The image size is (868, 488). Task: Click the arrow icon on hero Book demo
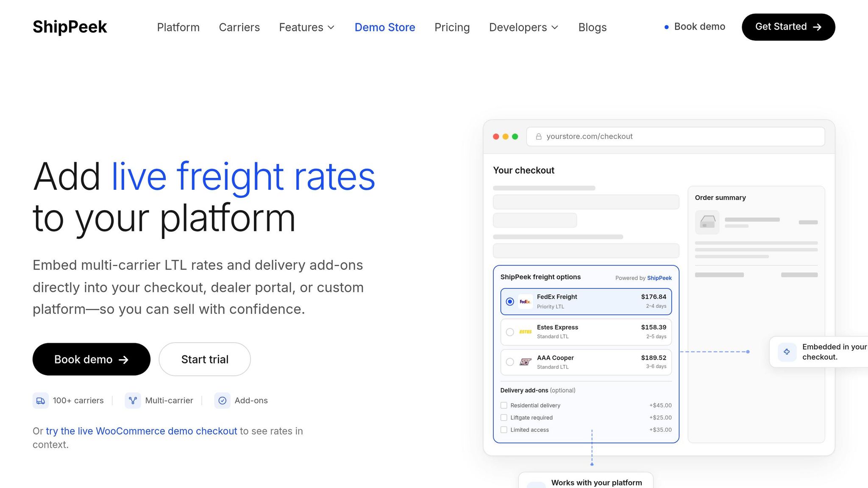pyautogui.click(x=123, y=360)
